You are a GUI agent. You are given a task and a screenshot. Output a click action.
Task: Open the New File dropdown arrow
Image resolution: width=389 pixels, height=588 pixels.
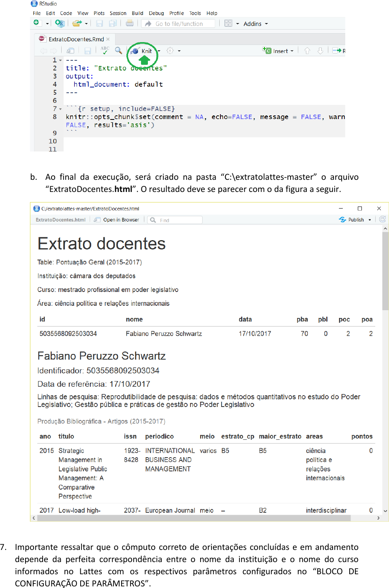[x=47, y=24]
